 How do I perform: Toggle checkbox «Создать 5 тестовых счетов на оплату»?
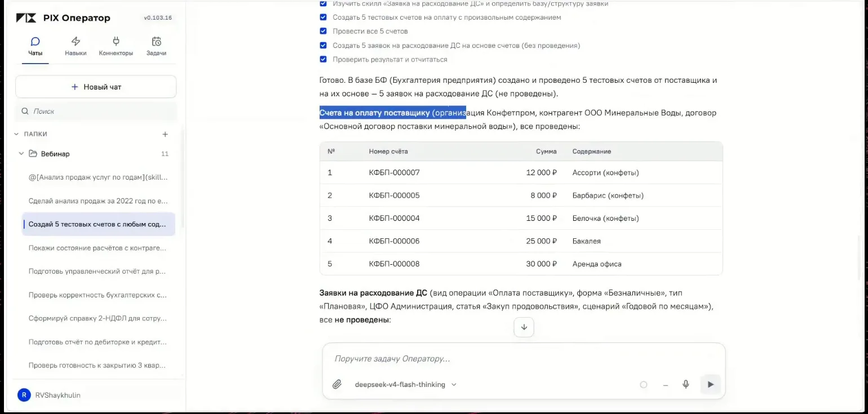coord(323,17)
